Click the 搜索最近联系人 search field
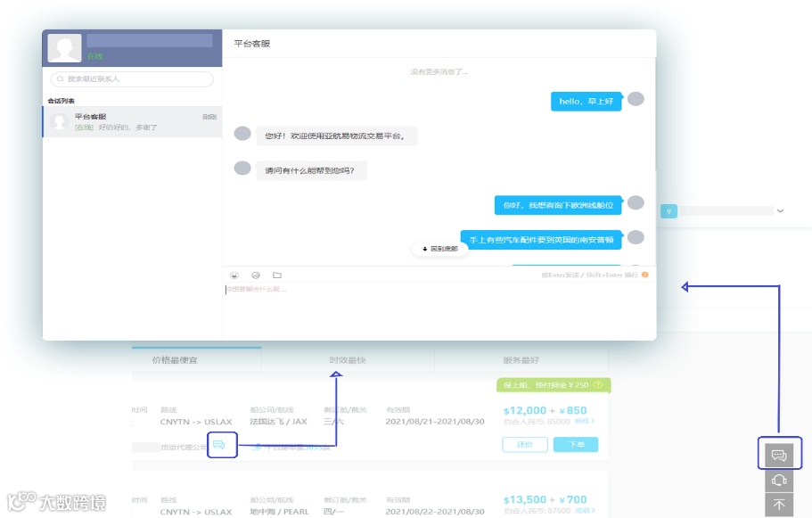The width and height of the screenshot is (812, 518). [x=129, y=78]
